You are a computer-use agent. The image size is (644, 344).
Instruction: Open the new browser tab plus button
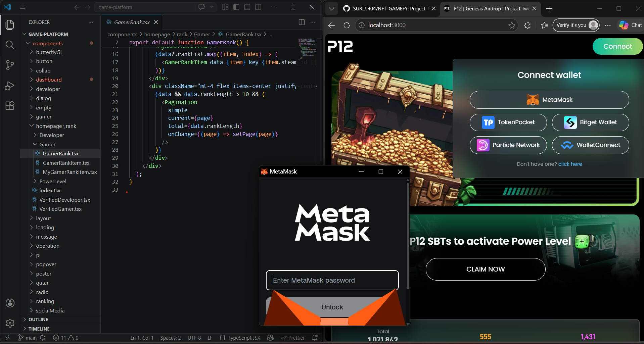[549, 9]
